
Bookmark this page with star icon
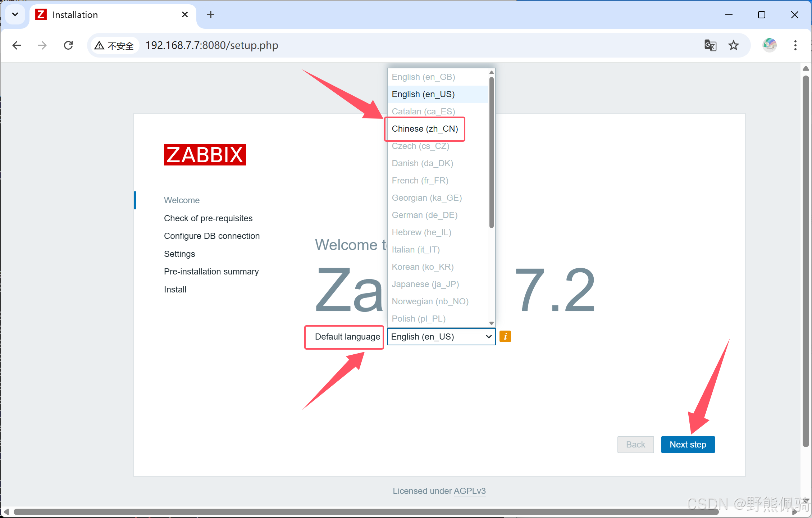point(733,45)
